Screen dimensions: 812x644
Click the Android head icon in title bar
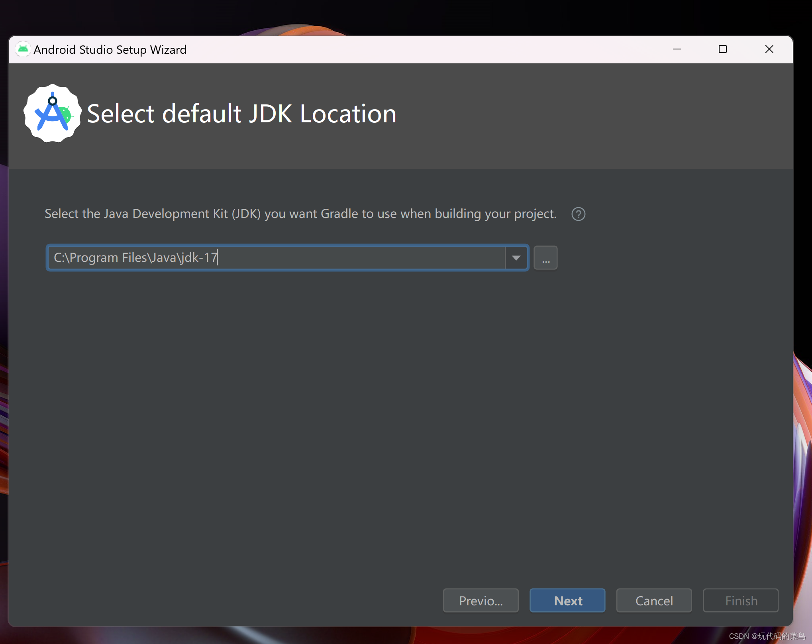coord(23,49)
